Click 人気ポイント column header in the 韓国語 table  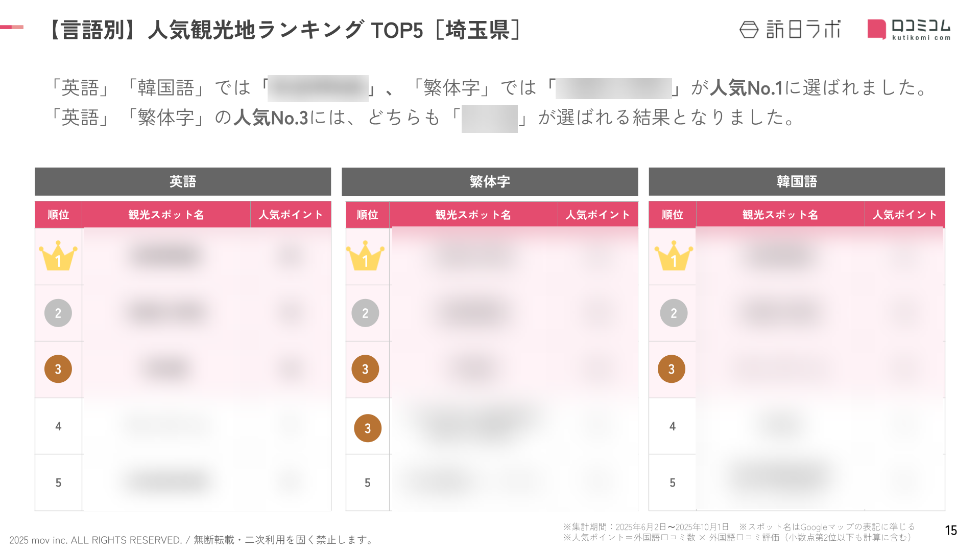(904, 215)
